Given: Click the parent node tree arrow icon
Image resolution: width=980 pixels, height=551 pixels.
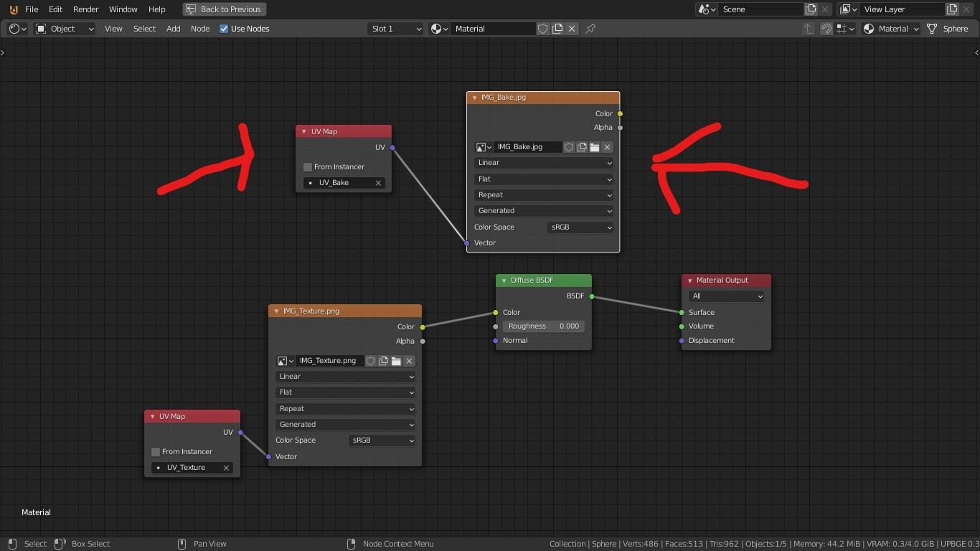Looking at the screenshot, I should click(809, 29).
